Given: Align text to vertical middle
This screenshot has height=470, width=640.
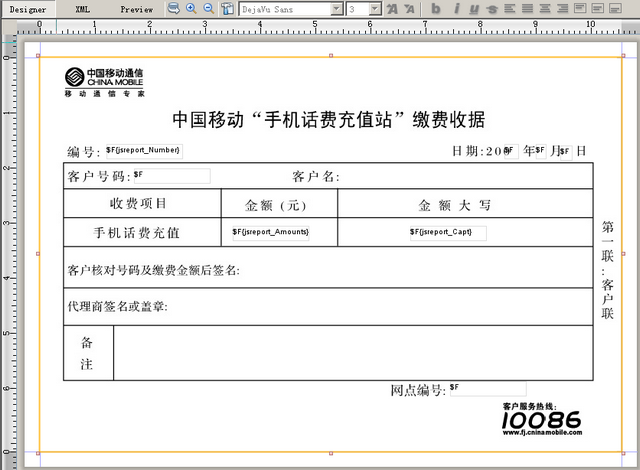Looking at the screenshot, I should 598,8.
